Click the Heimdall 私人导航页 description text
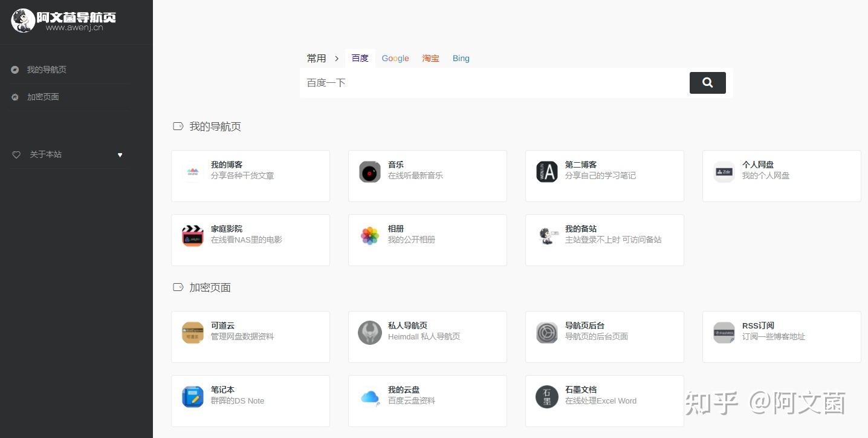This screenshot has width=868, height=438. 424,336
